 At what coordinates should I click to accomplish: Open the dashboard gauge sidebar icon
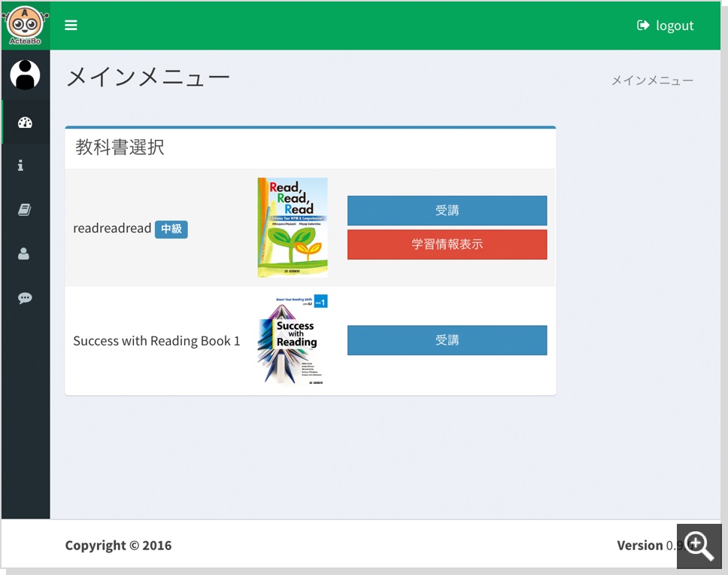coord(25,123)
